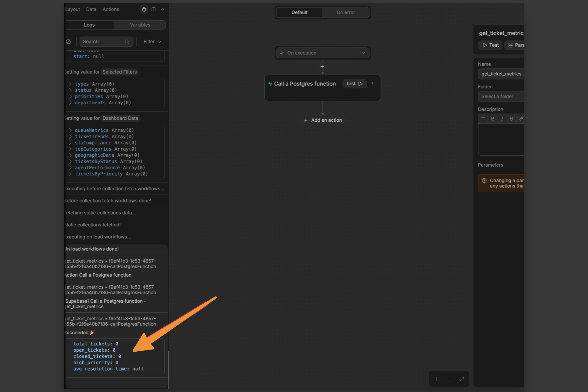The width and height of the screenshot is (588, 392).
Task: Toggle the panel layout icon
Action: pos(154,9)
